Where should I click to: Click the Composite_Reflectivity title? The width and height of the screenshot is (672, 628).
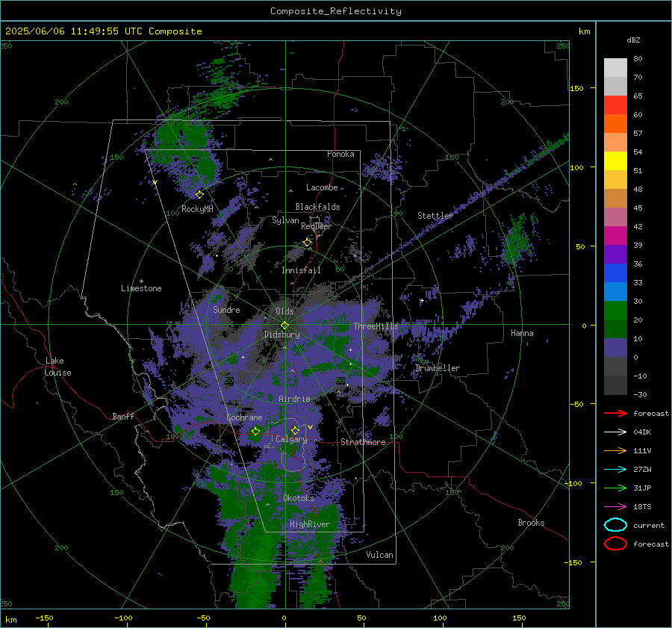pyautogui.click(x=336, y=11)
